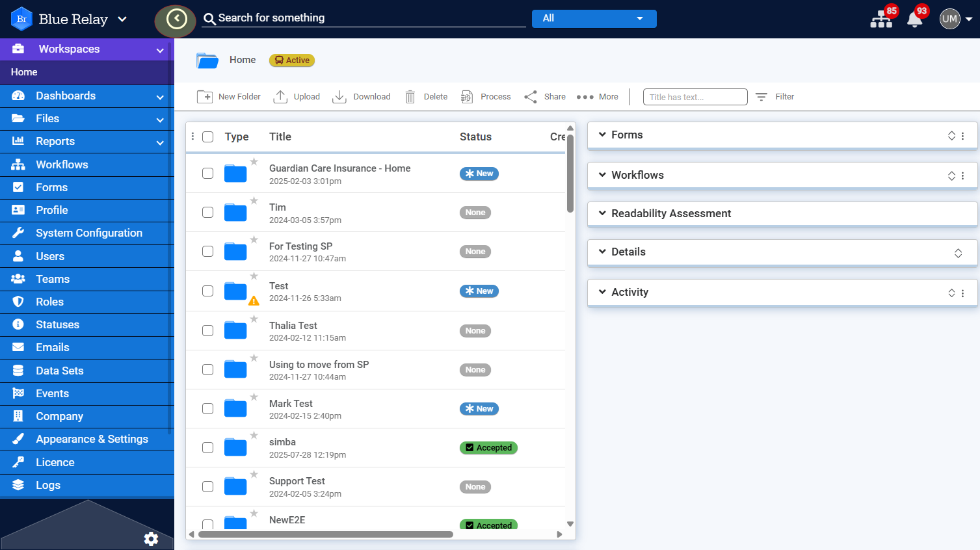Select the For Testing SP checkbox
This screenshot has height=550, width=980.
(x=208, y=252)
